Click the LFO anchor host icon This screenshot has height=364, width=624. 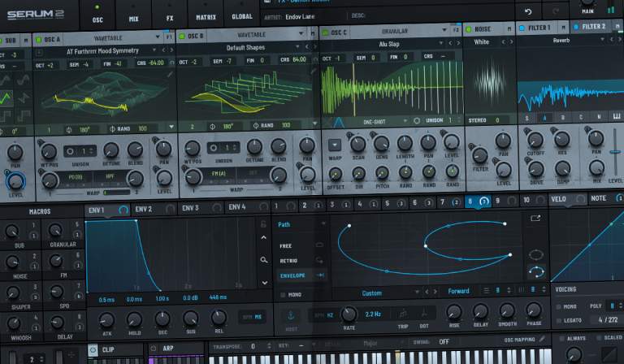pyautogui.click(x=291, y=316)
